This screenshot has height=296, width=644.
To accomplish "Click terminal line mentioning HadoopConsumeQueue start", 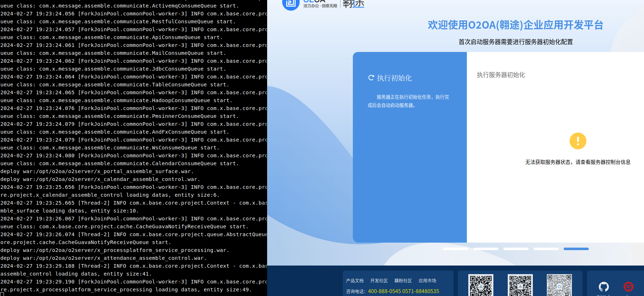I will click(116, 100).
